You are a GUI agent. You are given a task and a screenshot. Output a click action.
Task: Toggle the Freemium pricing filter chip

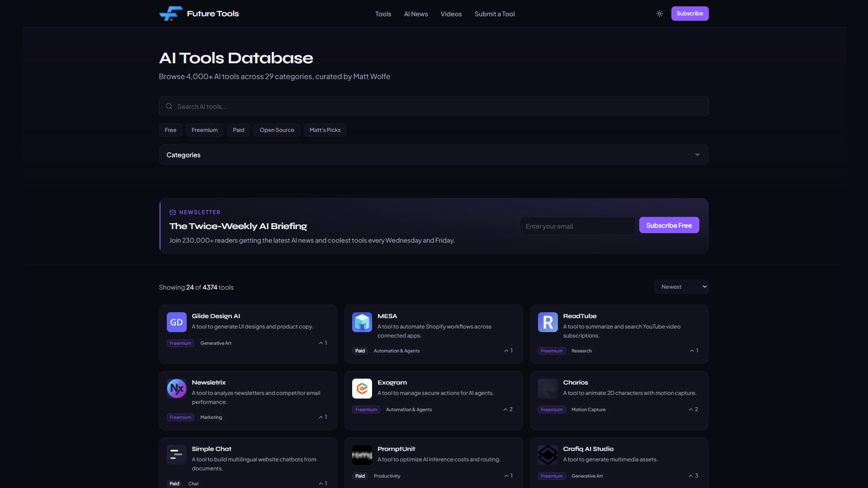click(x=204, y=130)
